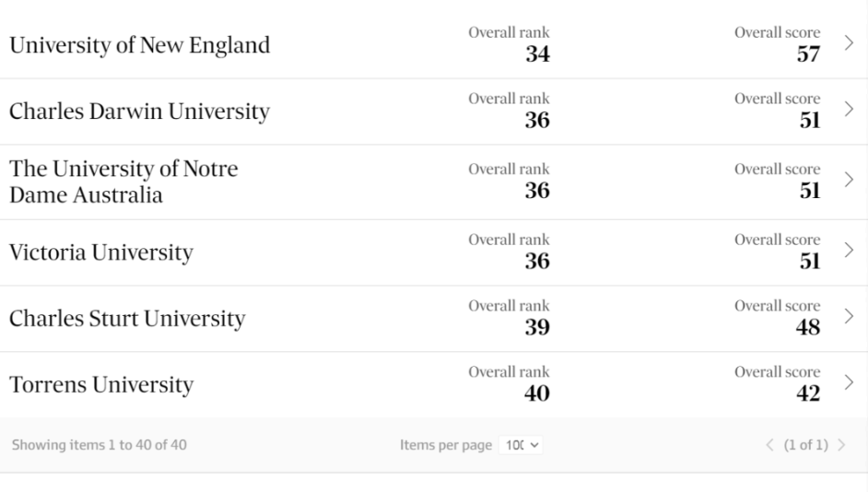Go to next page arrow
The width and height of the screenshot is (868, 492).
841,445
